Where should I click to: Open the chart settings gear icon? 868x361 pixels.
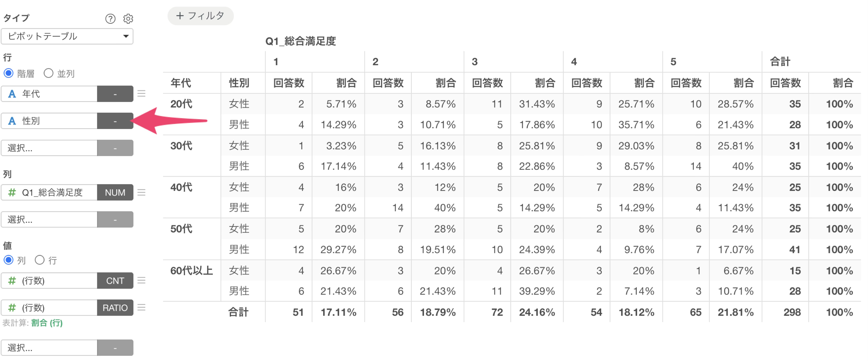(x=128, y=19)
